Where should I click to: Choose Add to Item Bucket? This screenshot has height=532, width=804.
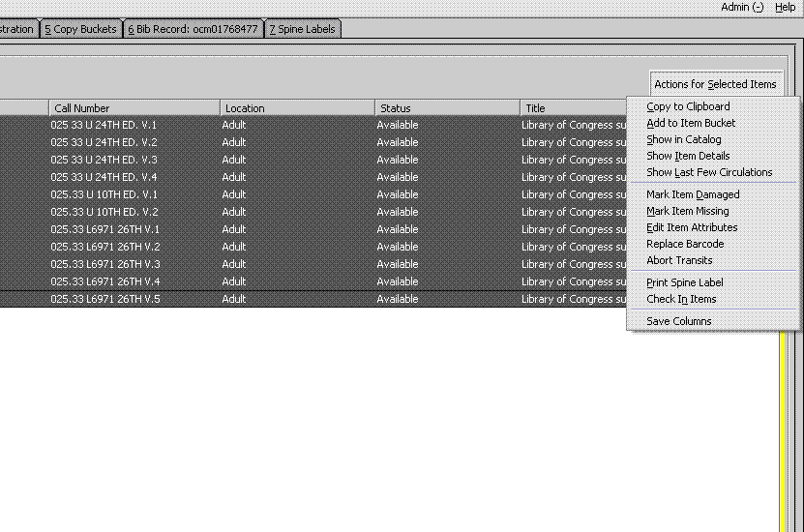point(691,123)
